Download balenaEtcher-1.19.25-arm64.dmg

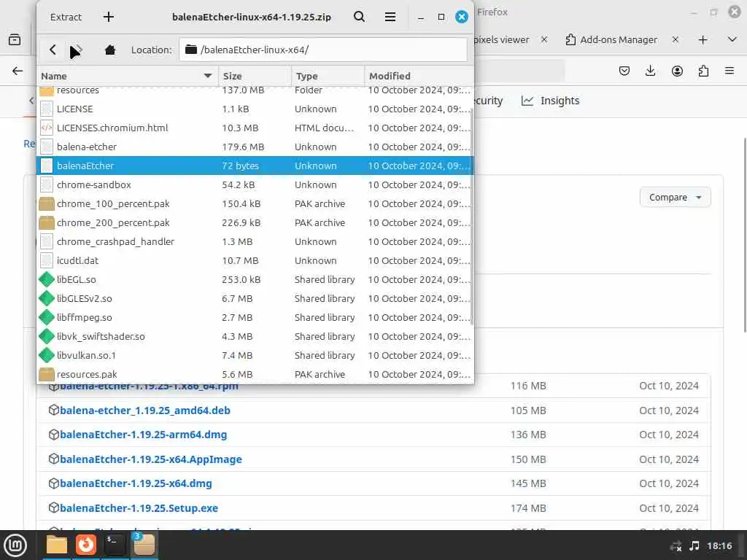144,435
